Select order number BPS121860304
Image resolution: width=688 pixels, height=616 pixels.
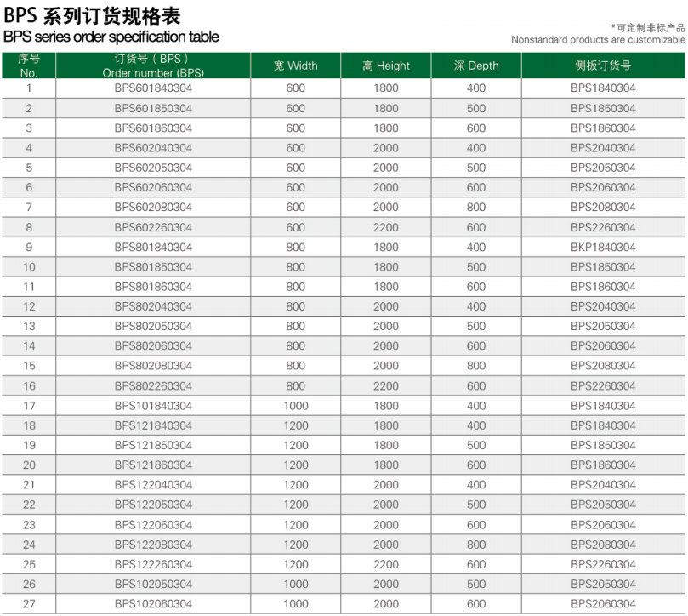pos(153,465)
